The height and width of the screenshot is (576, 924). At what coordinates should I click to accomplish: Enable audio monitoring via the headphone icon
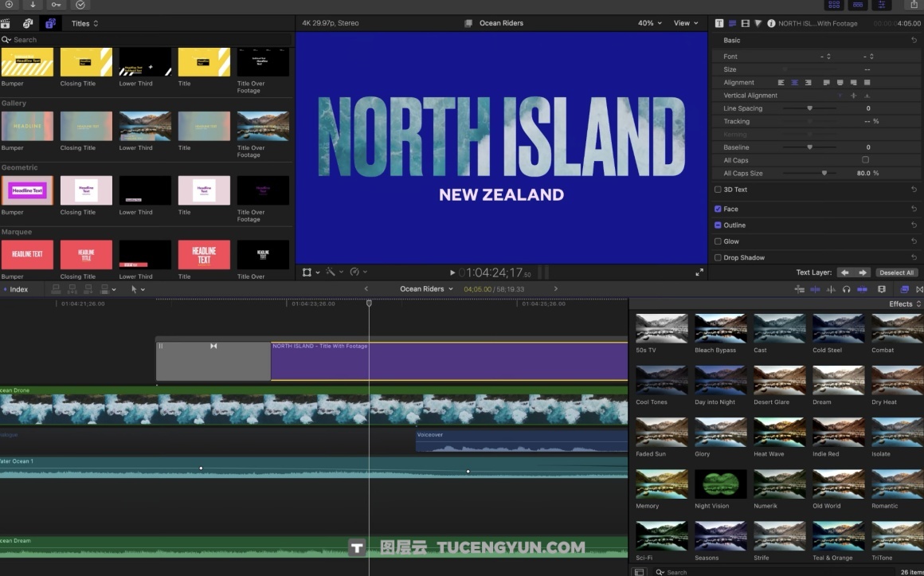tap(847, 290)
